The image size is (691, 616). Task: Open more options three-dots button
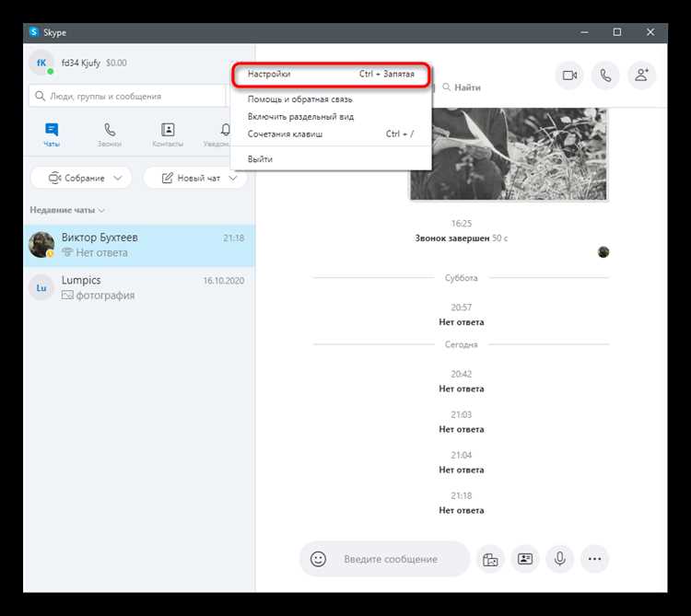click(594, 559)
